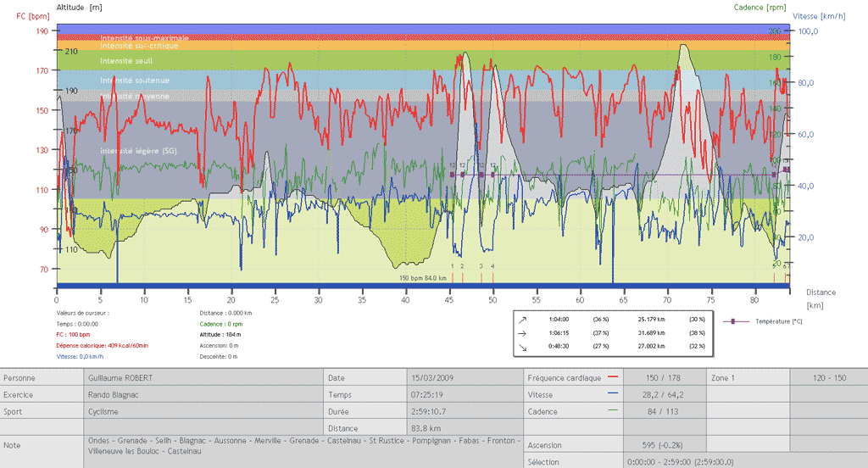
Task: Select lap marker 4 on the distance axis
Action: pos(492,266)
